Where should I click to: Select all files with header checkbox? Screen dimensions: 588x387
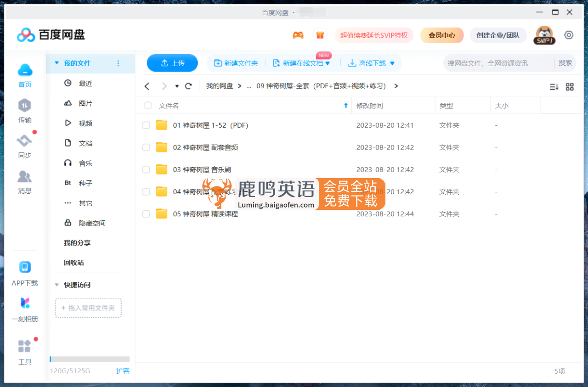(x=148, y=106)
